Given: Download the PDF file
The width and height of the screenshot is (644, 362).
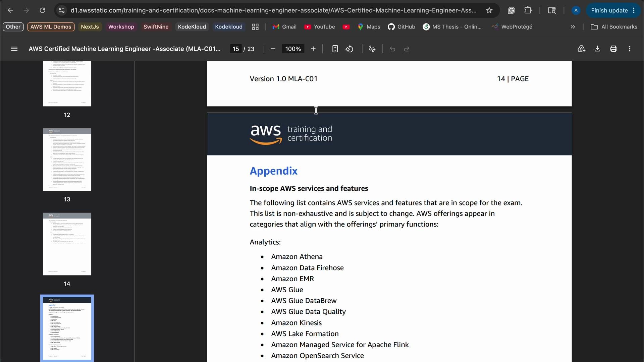Looking at the screenshot, I should [x=597, y=49].
